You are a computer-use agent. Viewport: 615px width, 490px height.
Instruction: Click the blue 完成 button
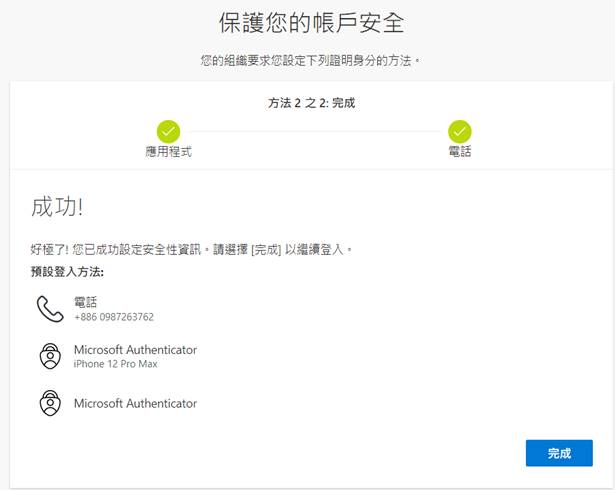point(559,453)
